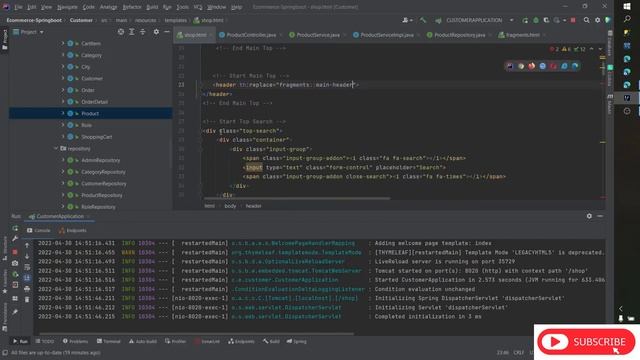Click the pin tab icon in Run panel

[x=15, y=312]
